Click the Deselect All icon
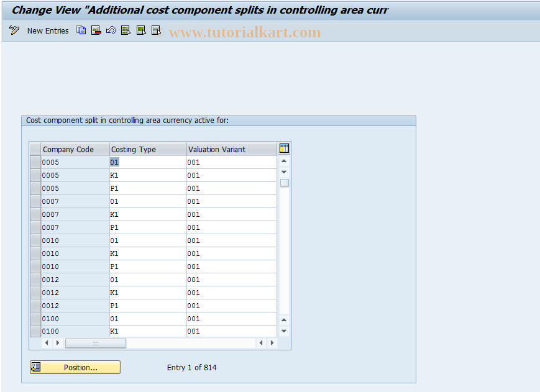Image resolution: width=540 pixels, height=392 pixels. pos(157,30)
